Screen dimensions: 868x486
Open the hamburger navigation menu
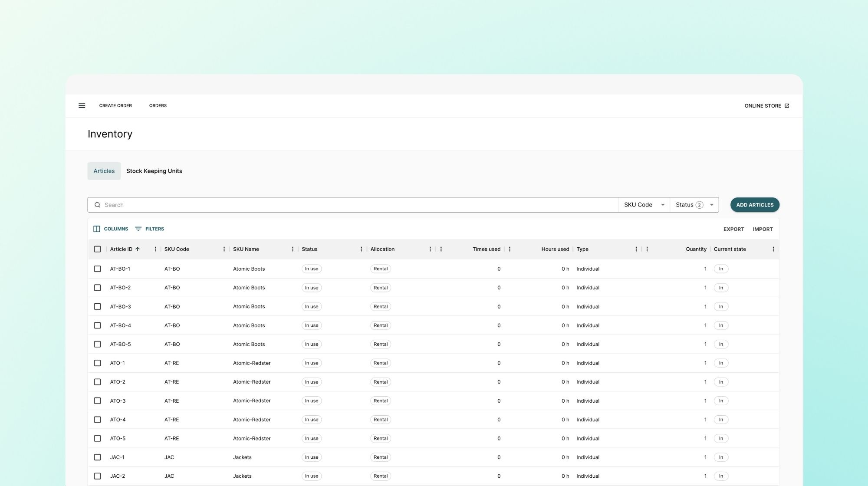coord(82,105)
